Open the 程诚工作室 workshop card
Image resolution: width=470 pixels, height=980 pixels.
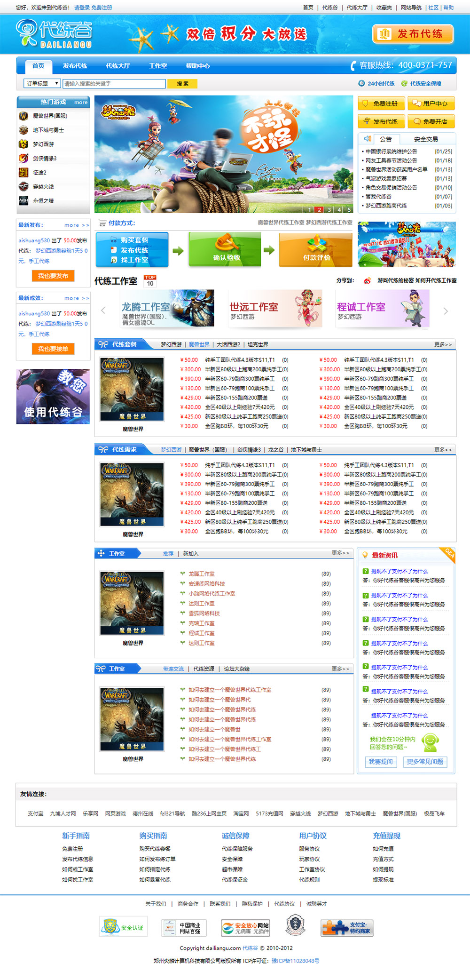point(383,308)
